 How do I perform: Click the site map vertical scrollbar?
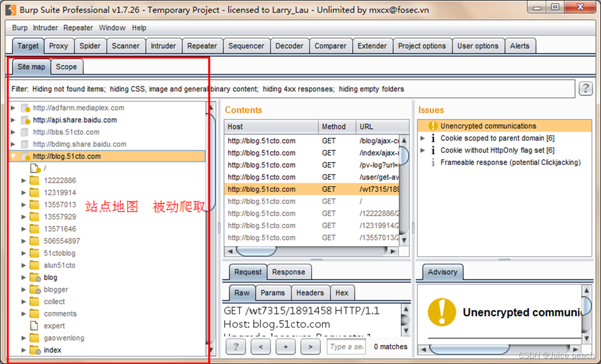211,228
